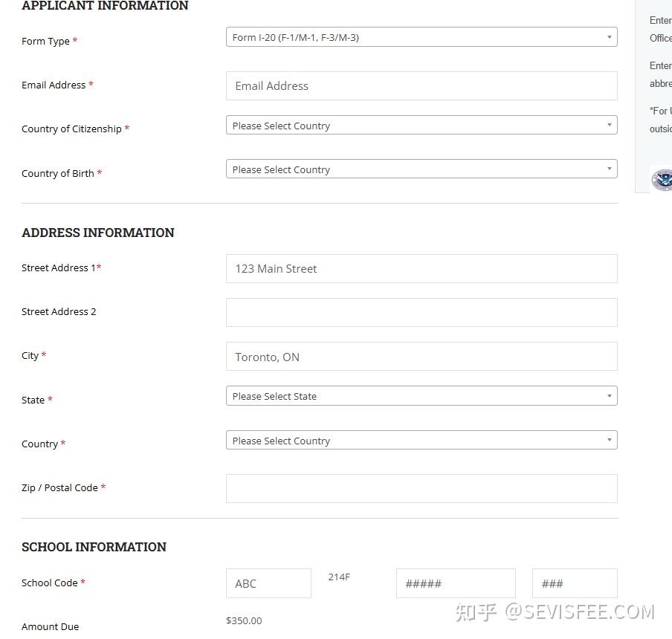Click the address Country dropdown arrow
Image resolution: width=672 pixels, height=639 pixels.
click(x=609, y=440)
